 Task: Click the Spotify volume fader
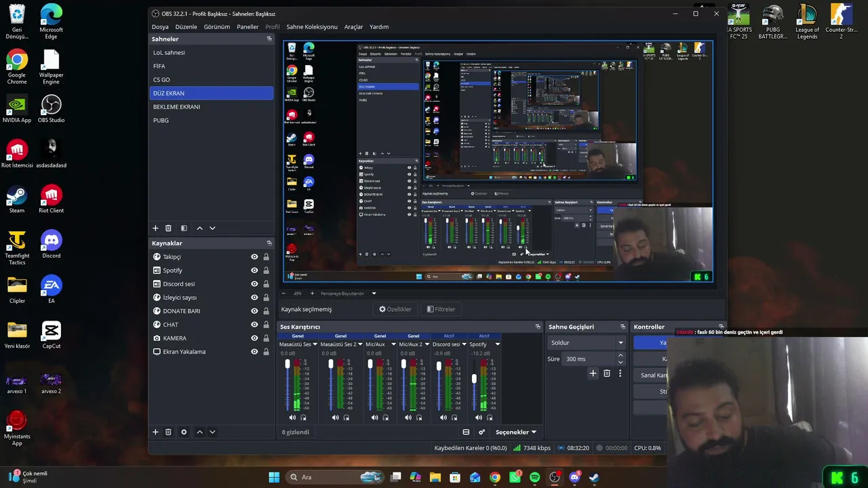pos(474,378)
